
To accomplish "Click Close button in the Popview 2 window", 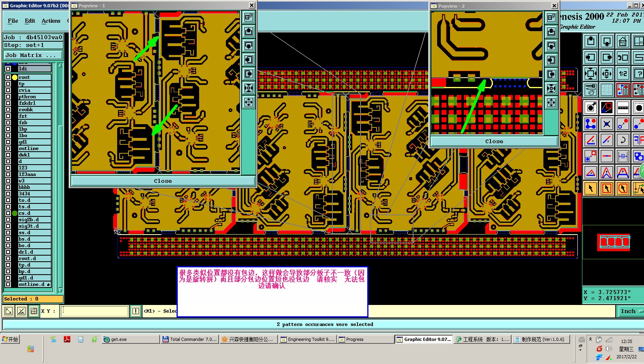I will [x=494, y=141].
